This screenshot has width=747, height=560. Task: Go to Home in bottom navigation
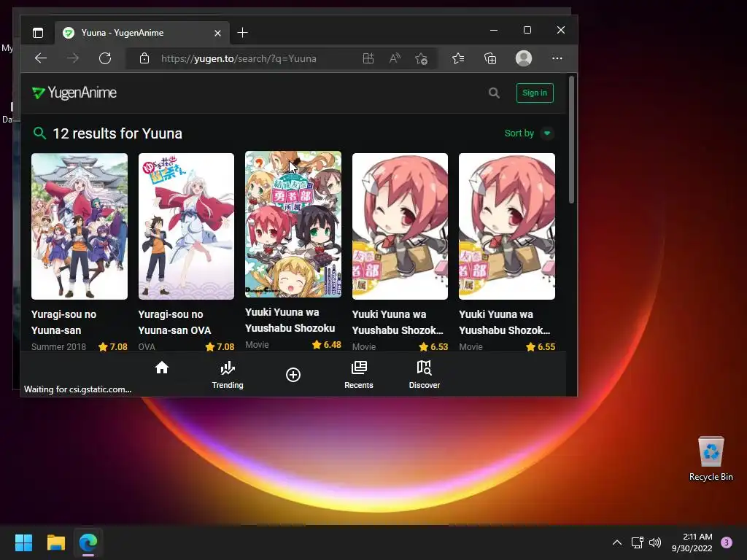pos(162,367)
